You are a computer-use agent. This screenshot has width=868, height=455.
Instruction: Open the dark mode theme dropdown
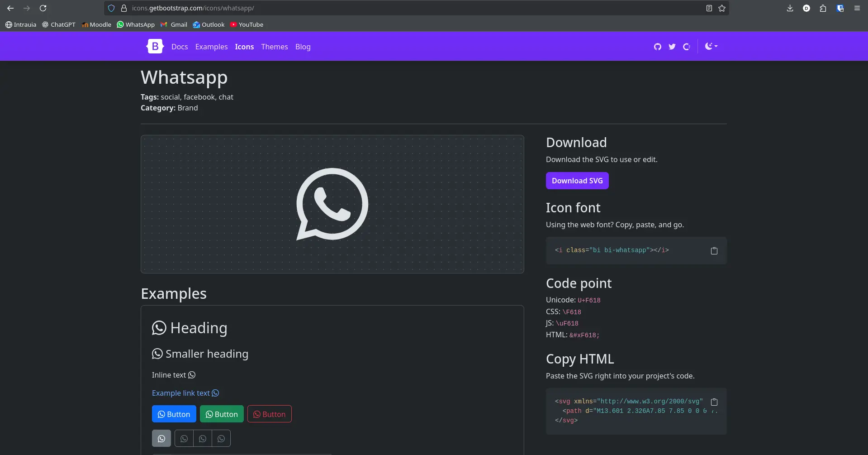click(x=711, y=46)
